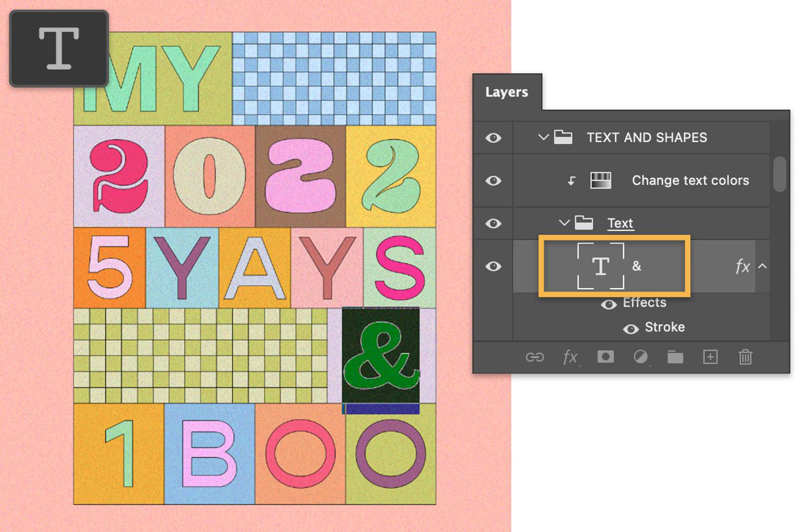Click the delete layer trash icon
Viewport: 805px width, 532px height.
745,358
